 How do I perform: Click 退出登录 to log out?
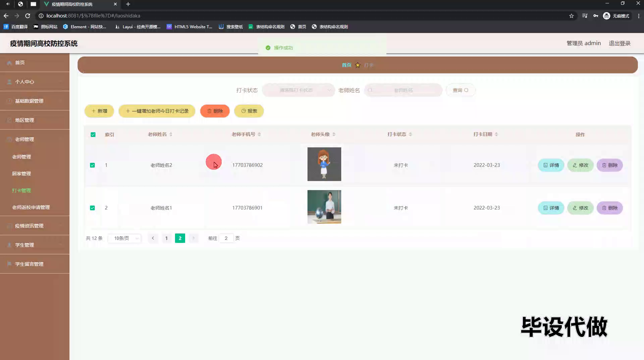620,43
